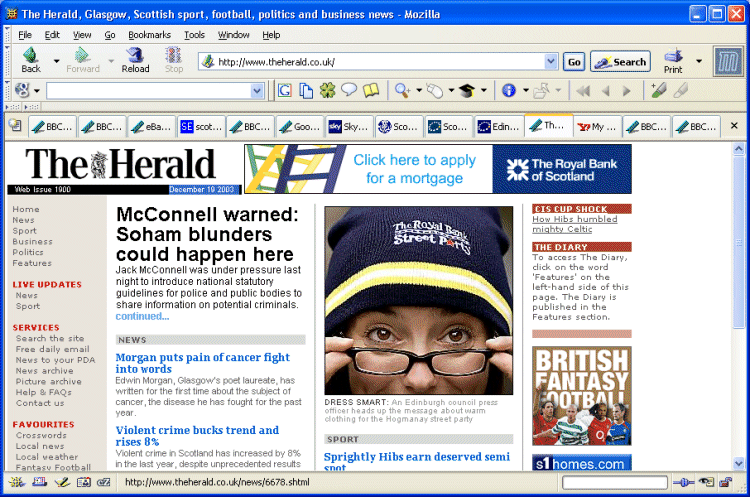Open the Crosswords favourites link
This screenshot has height=497, width=750.
(41, 435)
